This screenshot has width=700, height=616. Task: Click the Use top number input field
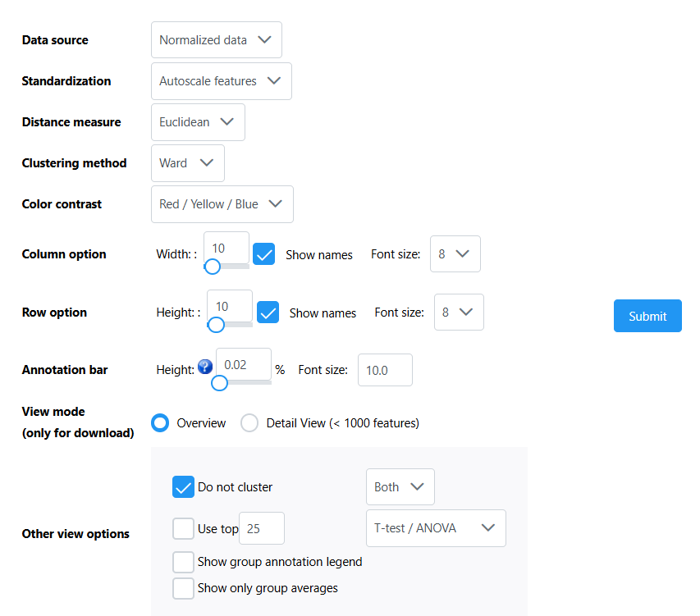point(261,529)
